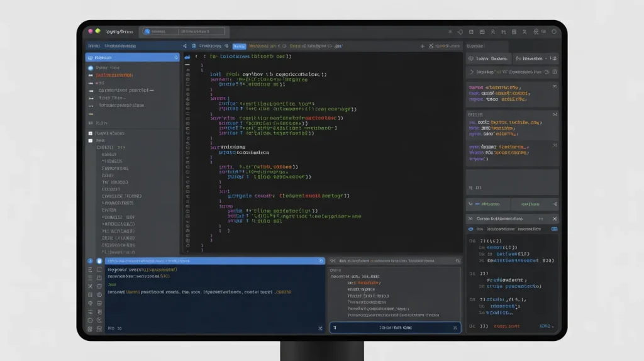644x361 pixels.
Task: Click blue gutter marker on first code line
Action: click(187, 57)
